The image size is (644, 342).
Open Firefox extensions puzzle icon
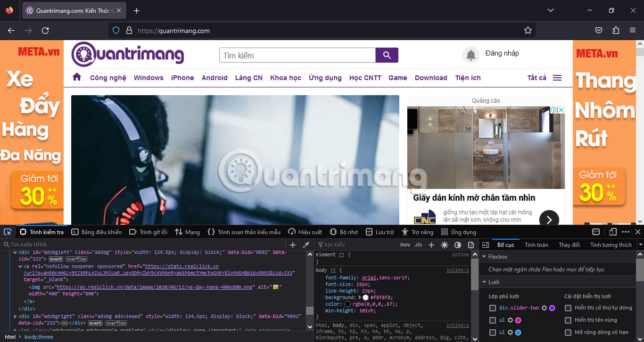616,30
